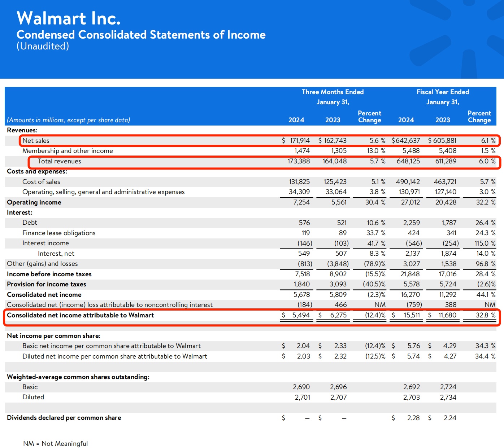Click the Net sales row label
The width and height of the screenshot is (504, 448).
pyautogui.click(x=36, y=141)
